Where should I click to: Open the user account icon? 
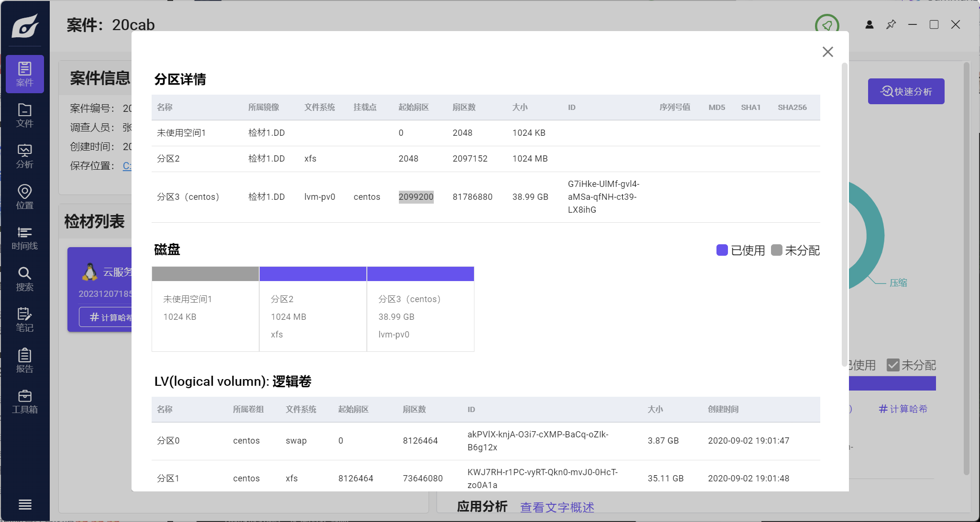[870, 24]
